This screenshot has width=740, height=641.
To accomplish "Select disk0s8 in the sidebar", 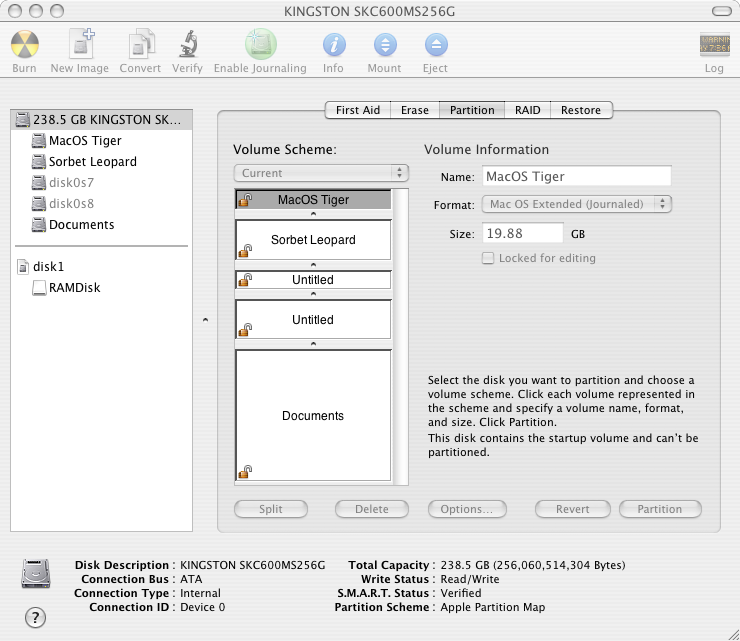I will (x=101, y=203).
